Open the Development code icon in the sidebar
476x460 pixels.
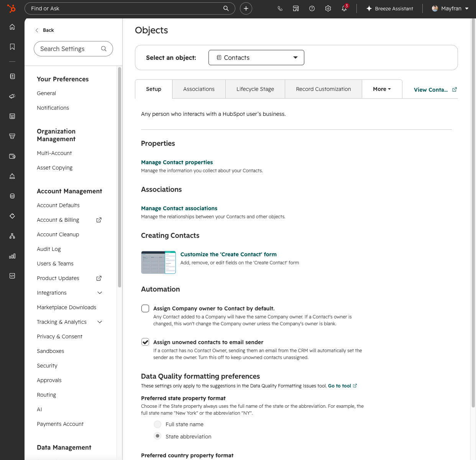[x=12, y=276]
